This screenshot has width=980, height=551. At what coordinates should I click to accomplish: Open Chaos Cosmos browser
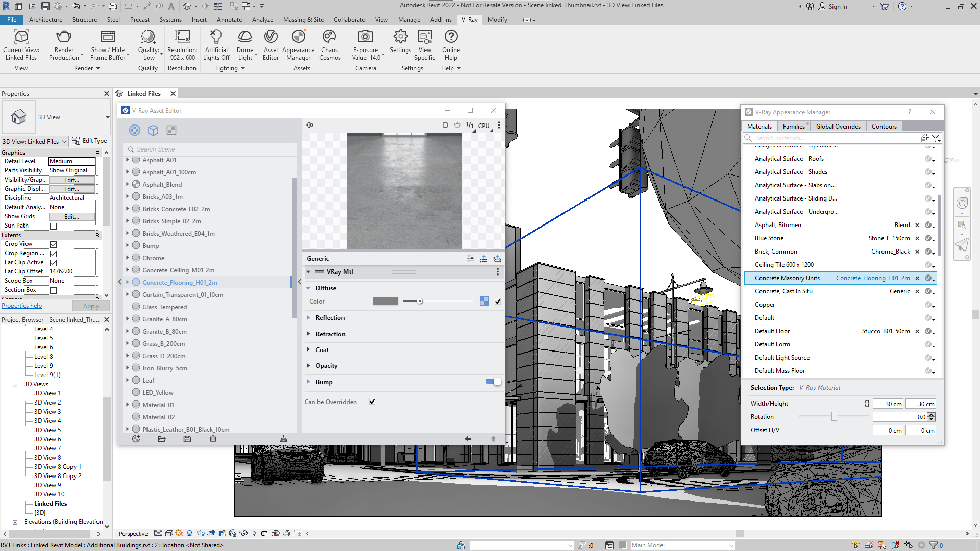(x=329, y=37)
